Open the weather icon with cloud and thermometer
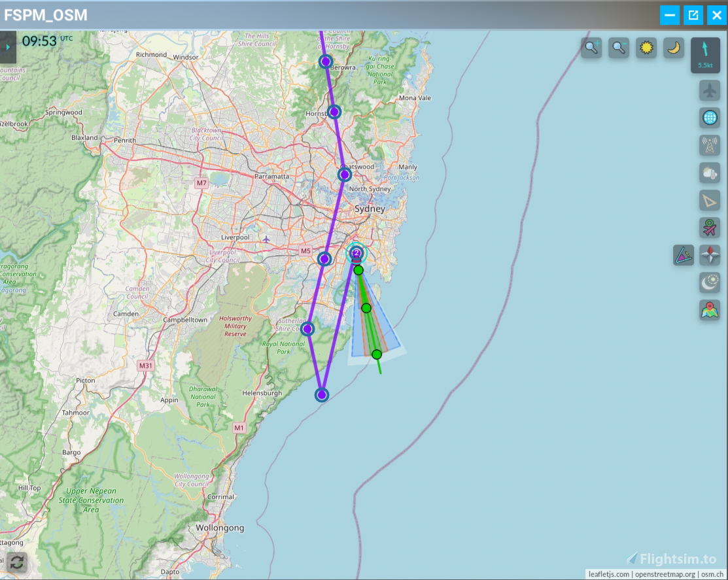The width and height of the screenshot is (728, 580). (x=710, y=174)
